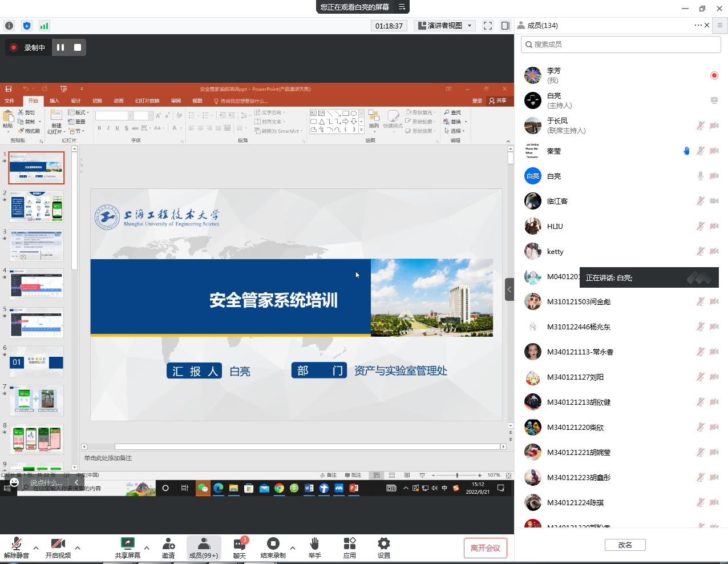728x564 pixels.
Task: Turn on camera with 开启视频
Action: pyautogui.click(x=58, y=547)
